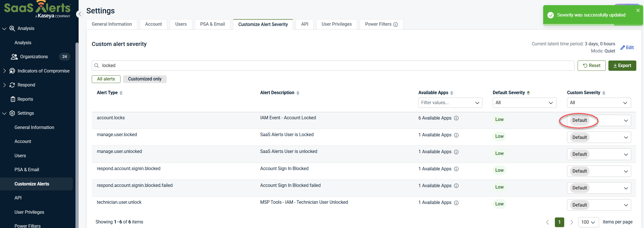The width and height of the screenshot is (644, 228).
Task: Click the info icon beside Power Filters
Action: pos(396,25)
